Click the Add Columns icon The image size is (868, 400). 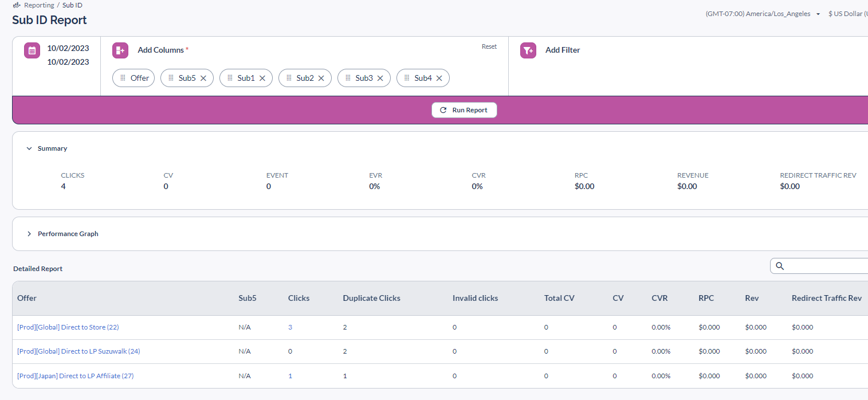pyautogui.click(x=120, y=50)
